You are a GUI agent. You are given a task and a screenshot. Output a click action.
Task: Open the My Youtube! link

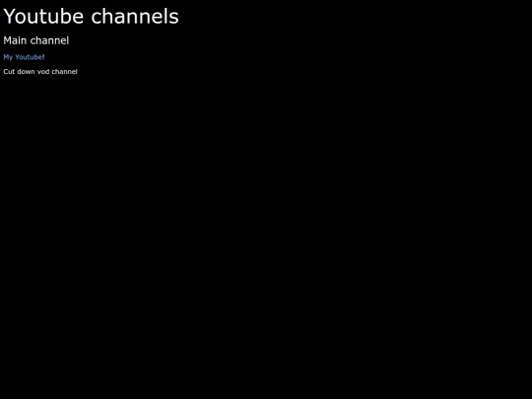coord(24,57)
